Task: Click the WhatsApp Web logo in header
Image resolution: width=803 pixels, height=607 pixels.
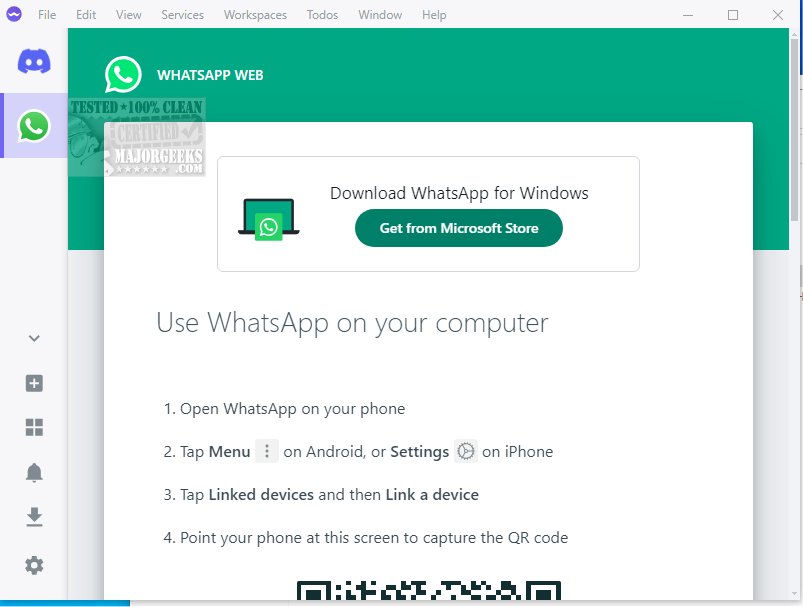Action: pyautogui.click(x=123, y=75)
